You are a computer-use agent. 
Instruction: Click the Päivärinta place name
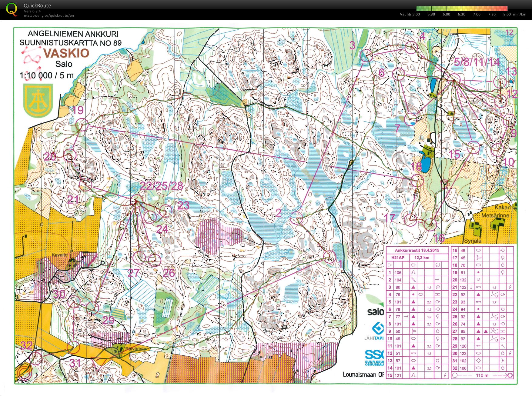click(136, 348)
